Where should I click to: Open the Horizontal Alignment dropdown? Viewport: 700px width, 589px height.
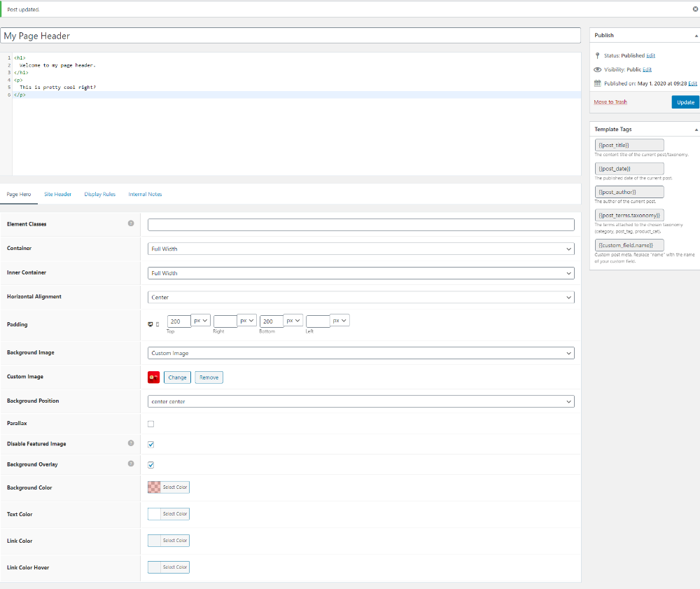360,297
